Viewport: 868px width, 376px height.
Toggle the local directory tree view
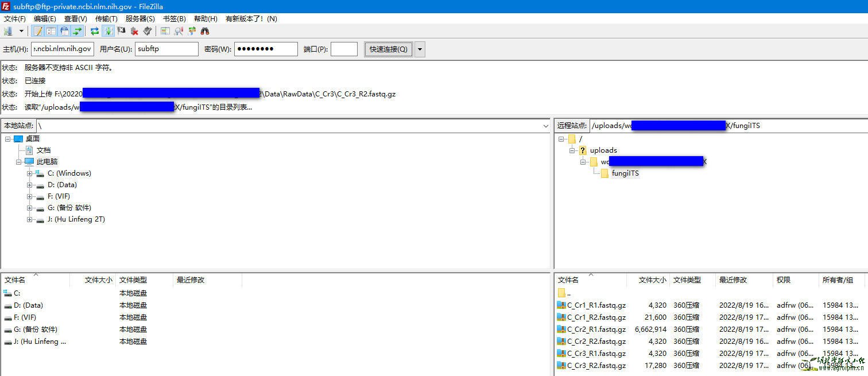coord(51,31)
